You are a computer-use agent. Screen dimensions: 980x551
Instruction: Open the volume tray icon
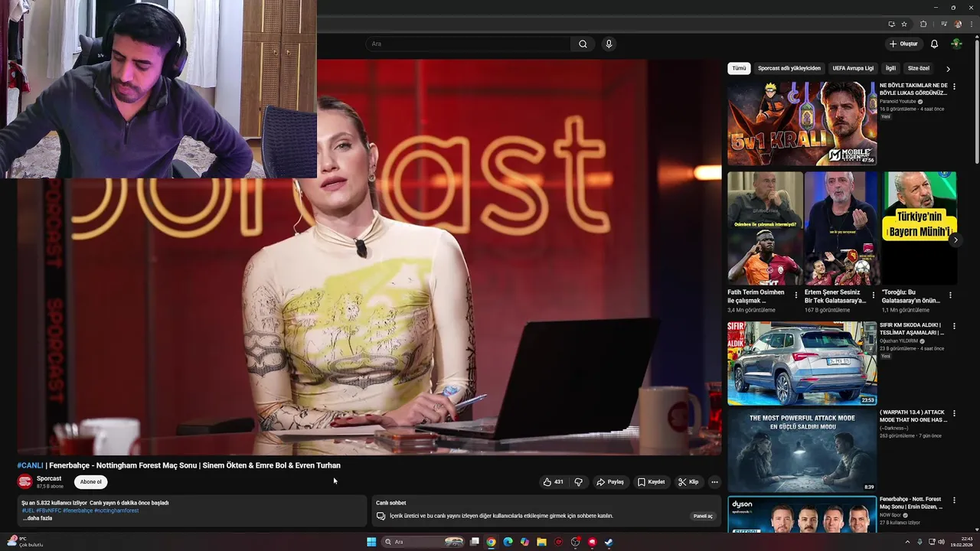coord(941,542)
